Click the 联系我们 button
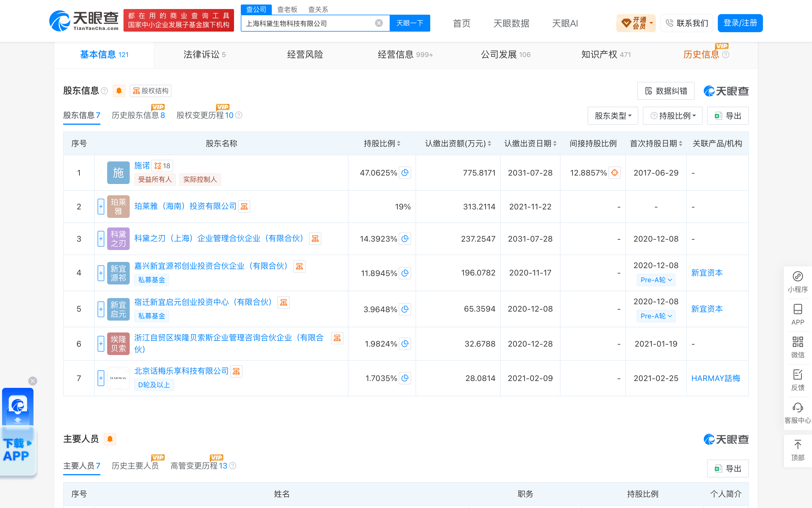The width and height of the screenshot is (812, 508). pos(687,23)
